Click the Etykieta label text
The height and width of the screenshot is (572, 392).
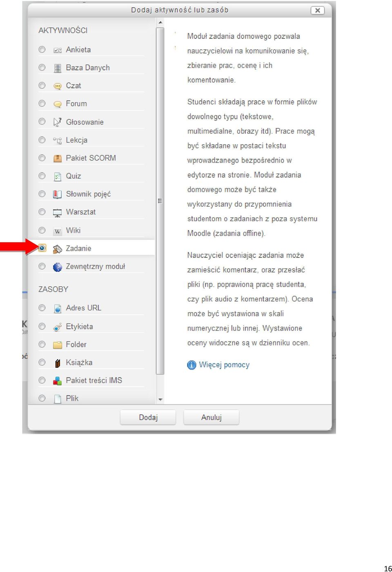point(80,326)
